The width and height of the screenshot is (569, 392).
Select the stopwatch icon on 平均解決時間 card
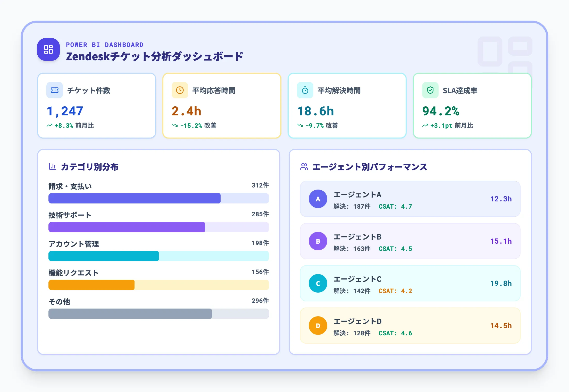pyautogui.click(x=305, y=90)
